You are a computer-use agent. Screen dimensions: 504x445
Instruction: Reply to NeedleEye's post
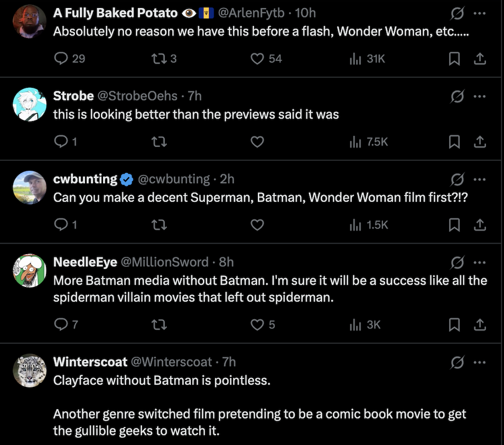point(62,324)
